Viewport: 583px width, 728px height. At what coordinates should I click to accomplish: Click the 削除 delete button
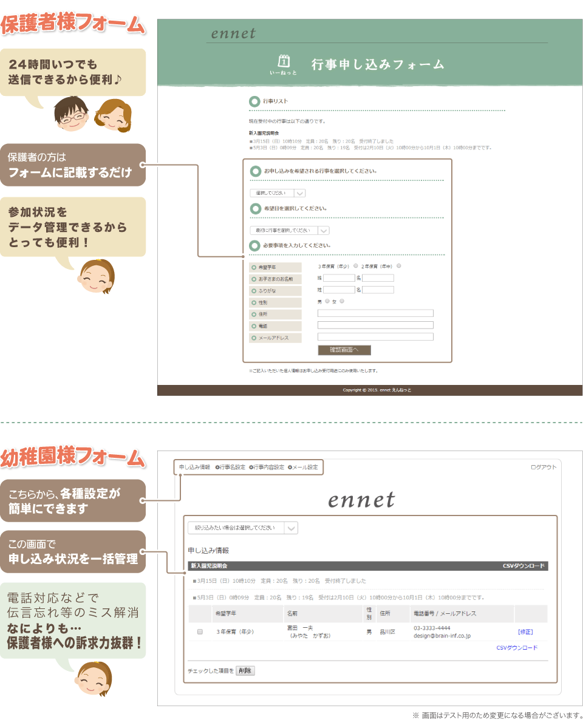[245, 671]
